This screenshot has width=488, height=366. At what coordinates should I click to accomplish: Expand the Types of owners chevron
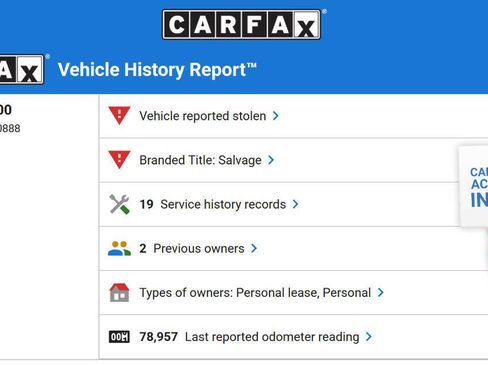click(381, 293)
